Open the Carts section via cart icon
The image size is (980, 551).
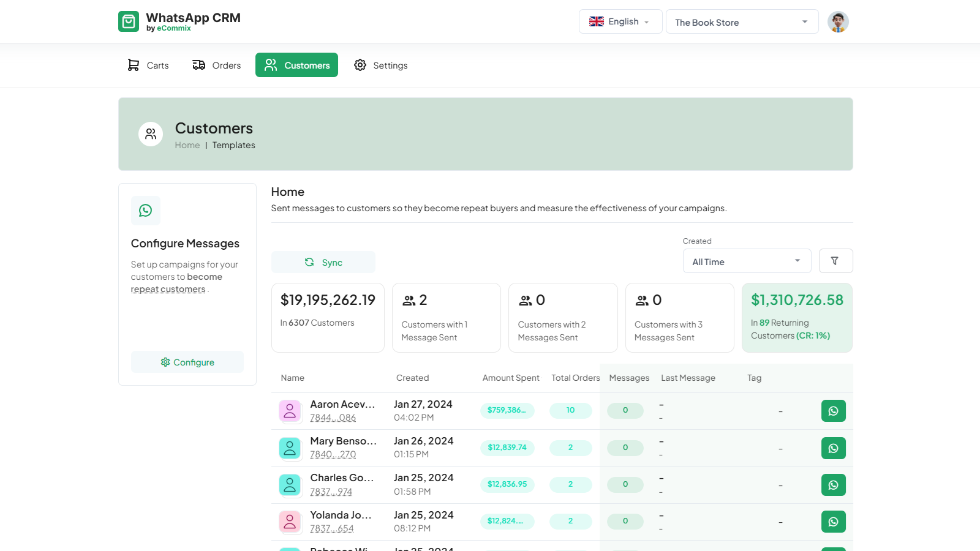click(x=133, y=65)
